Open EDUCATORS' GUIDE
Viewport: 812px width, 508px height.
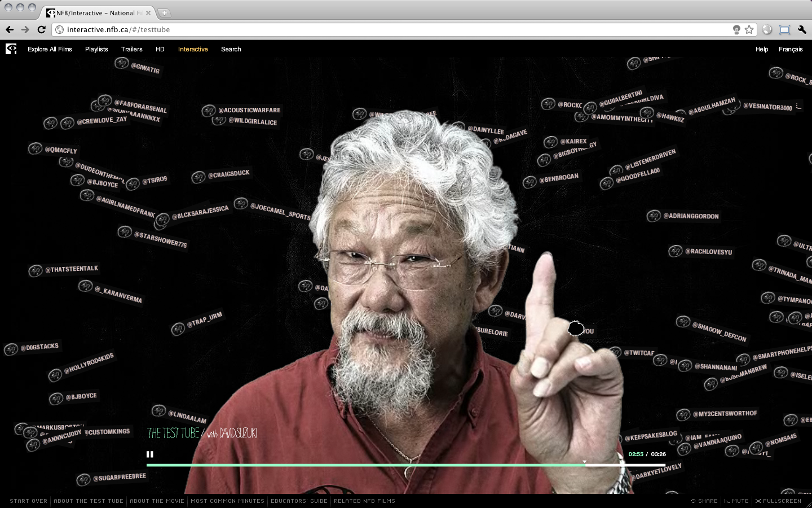tap(299, 501)
